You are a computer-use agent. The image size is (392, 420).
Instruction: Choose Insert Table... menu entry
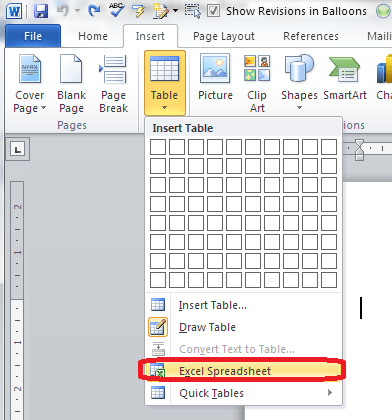243,305
